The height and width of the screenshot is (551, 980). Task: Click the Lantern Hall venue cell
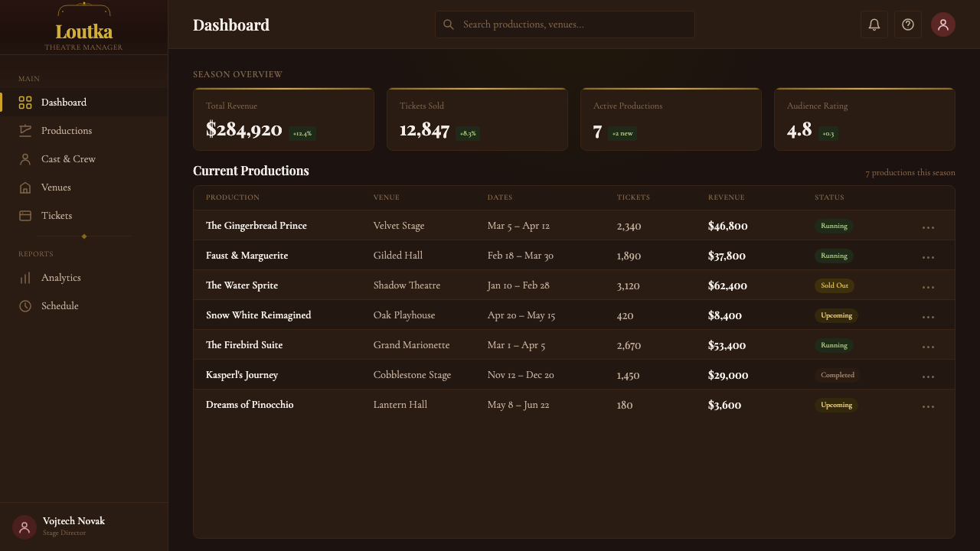(400, 405)
